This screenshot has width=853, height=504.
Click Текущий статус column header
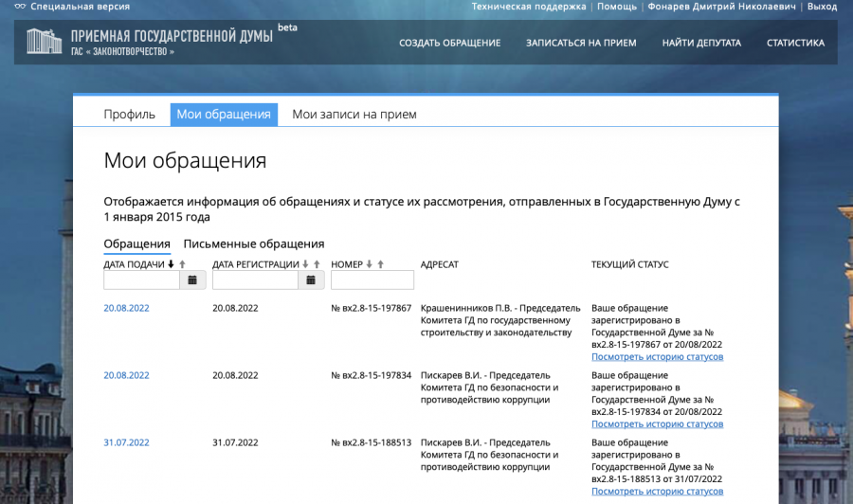(x=630, y=264)
